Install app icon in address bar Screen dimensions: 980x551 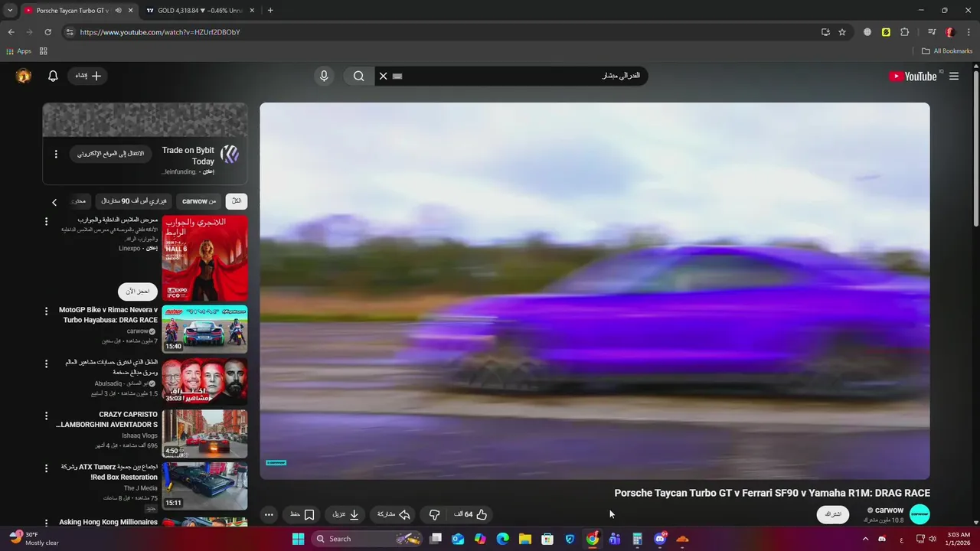pos(825,32)
